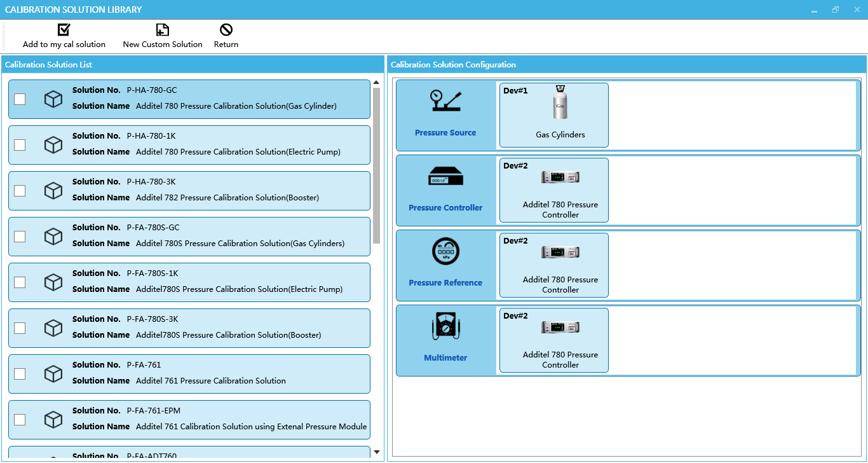Click the Multimeter category label

pos(445,358)
